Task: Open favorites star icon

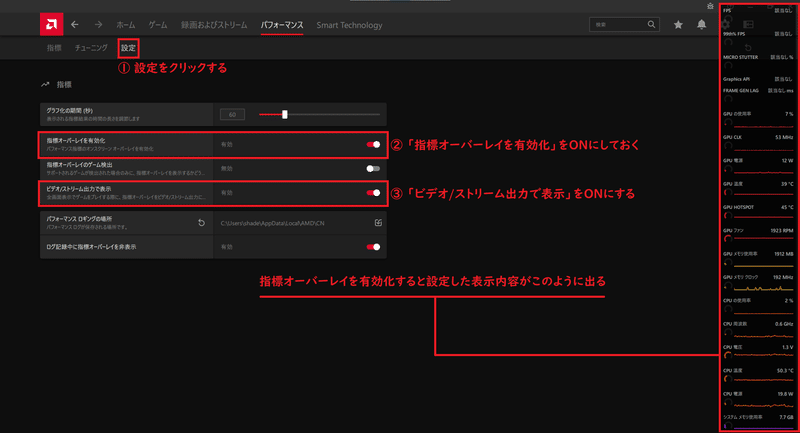Action: click(678, 24)
